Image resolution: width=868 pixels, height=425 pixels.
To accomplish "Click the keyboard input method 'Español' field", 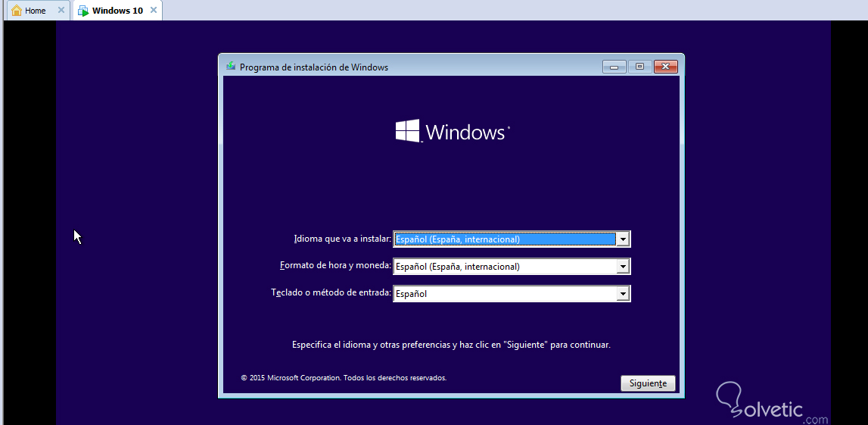I will 512,294.
